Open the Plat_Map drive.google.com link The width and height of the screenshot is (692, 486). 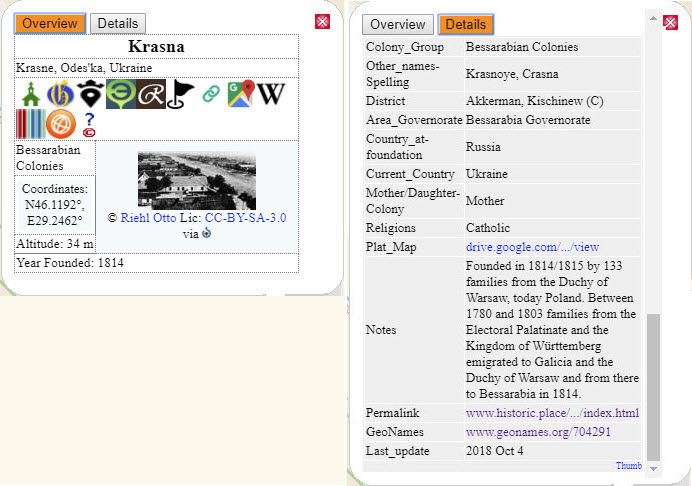tap(532, 247)
